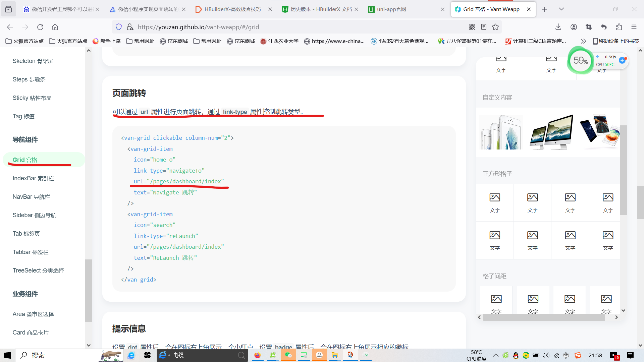Image resolution: width=644 pixels, height=362 pixels.
Task: Open NavBar 导航栏 in sidebar
Action: point(31,197)
